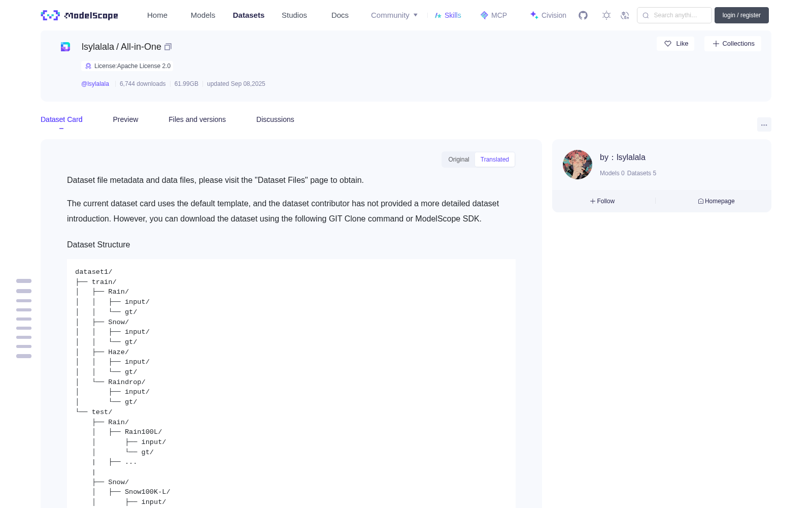
Task: Click the "by : lsylalala" author name
Action: coord(623,157)
